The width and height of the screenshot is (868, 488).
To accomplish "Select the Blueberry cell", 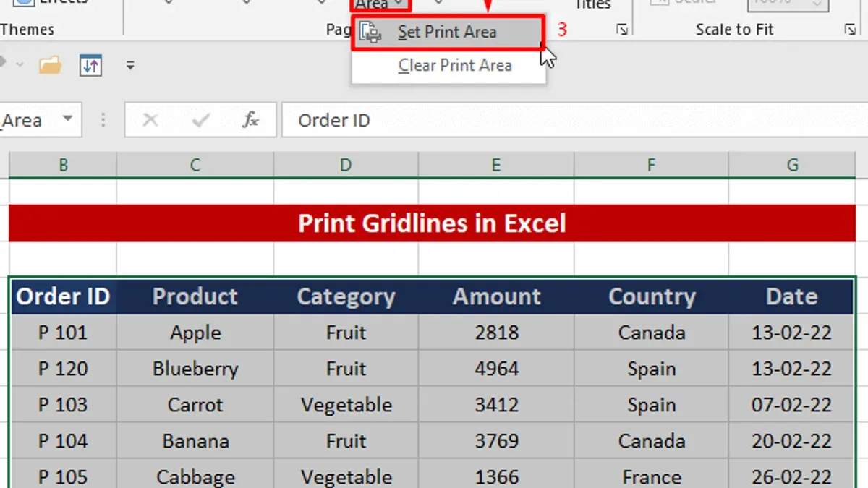I will [x=195, y=369].
